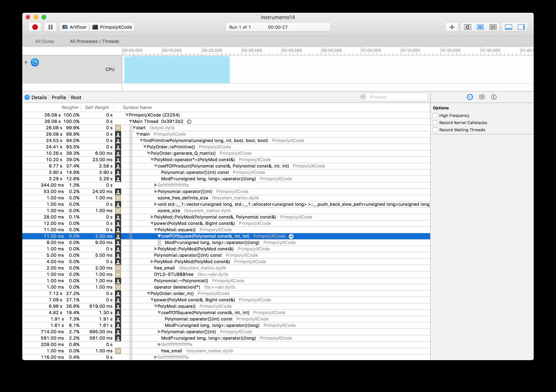Screen dimensions: 556x392
Task: Click system library icon on start row
Action: coord(118,128)
